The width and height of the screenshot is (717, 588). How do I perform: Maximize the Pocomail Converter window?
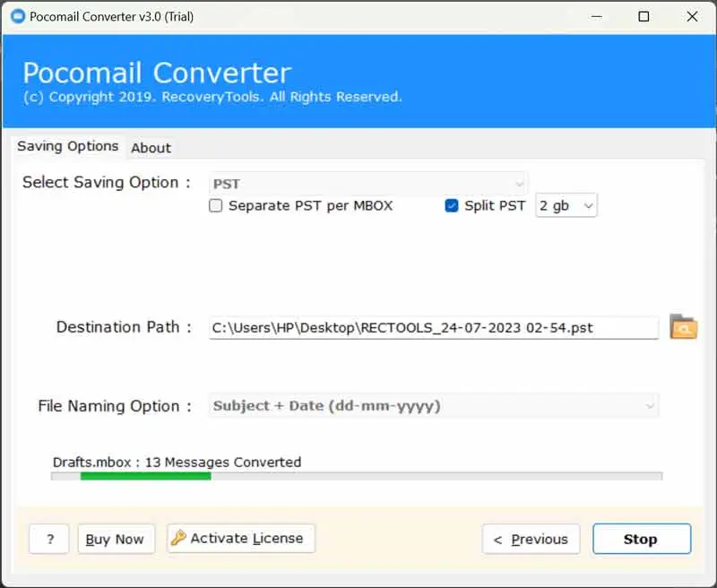(644, 16)
